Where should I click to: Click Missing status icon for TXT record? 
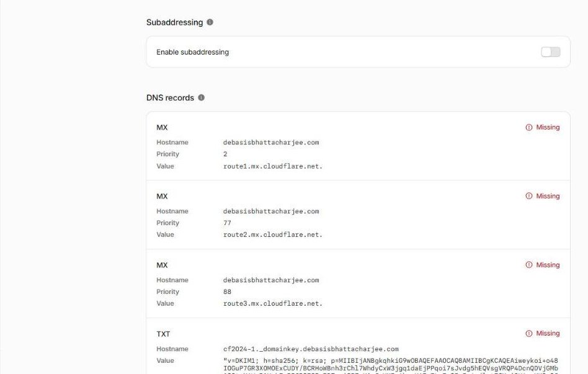528,334
